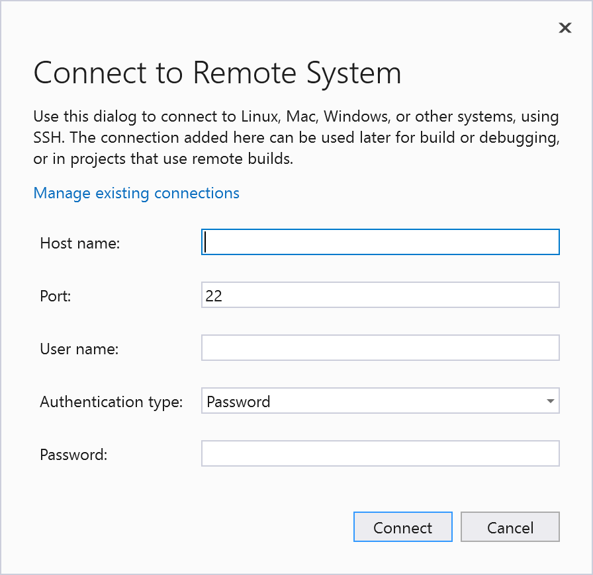593x575 pixels.
Task: Select the User name text box
Action: coord(380,348)
